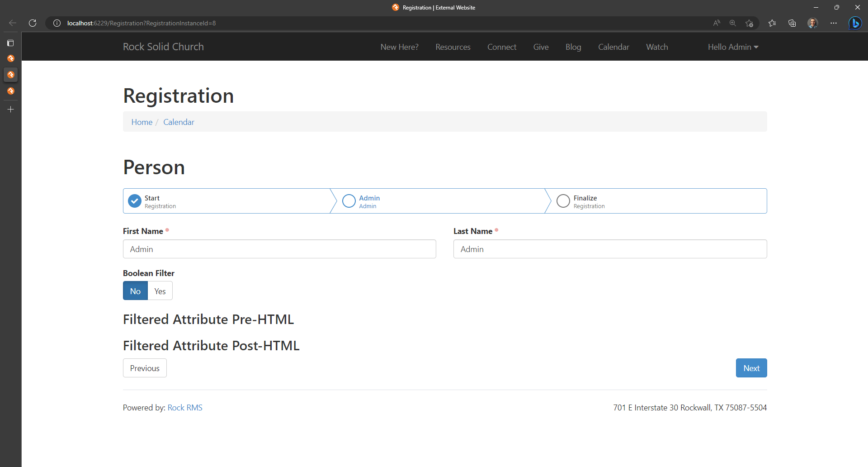Viewport: 868px width, 467px height.
Task: Click inside the Last Name input field
Action: click(x=610, y=249)
